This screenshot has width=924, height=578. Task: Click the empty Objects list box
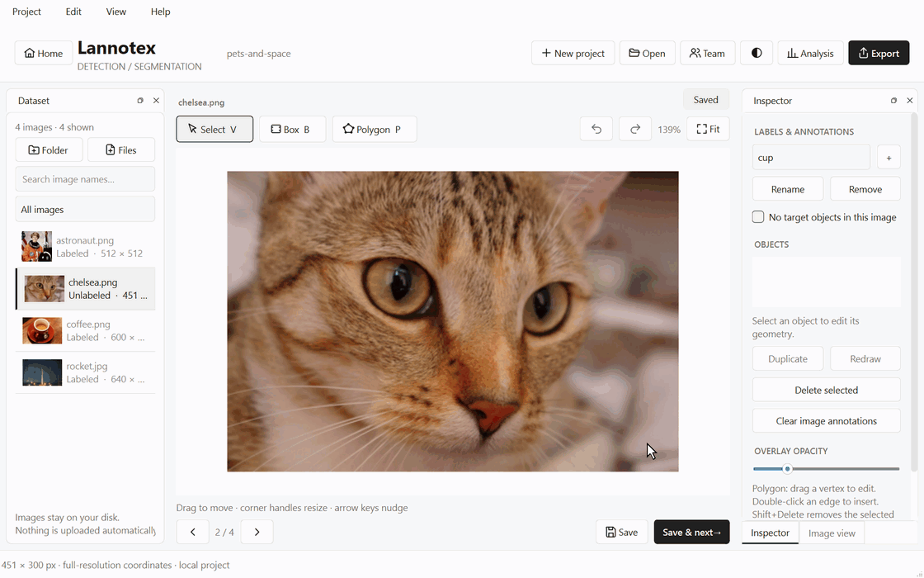pyautogui.click(x=826, y=282)
